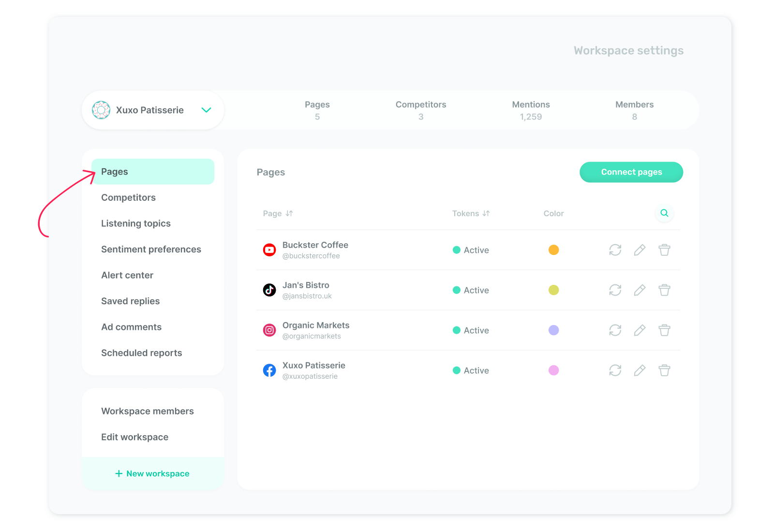Expand the workspace selector chevron
The width and height of the screenshot is (774, 532).
(206, 110)
